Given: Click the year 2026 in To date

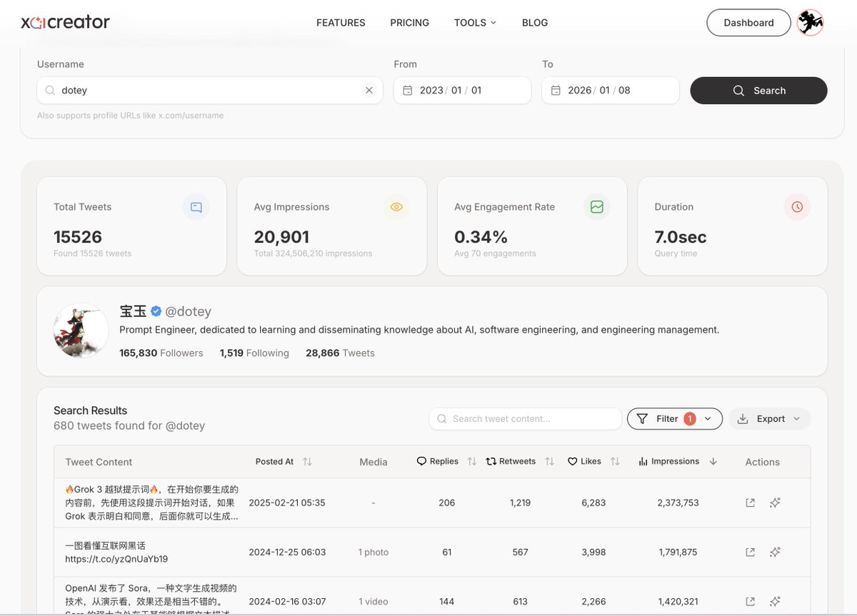Looking at the screenshot, I should pyautogui.click(x=580, y=91).
